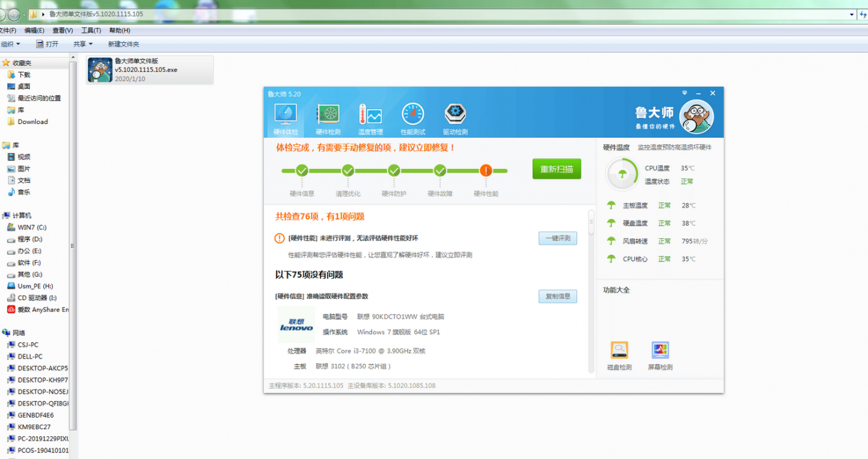Image resolution: width=868 pixels, height=459 pixels.
Task: Open the 硬件检测 hardware detection tab icon
Action: pos(328,119)
